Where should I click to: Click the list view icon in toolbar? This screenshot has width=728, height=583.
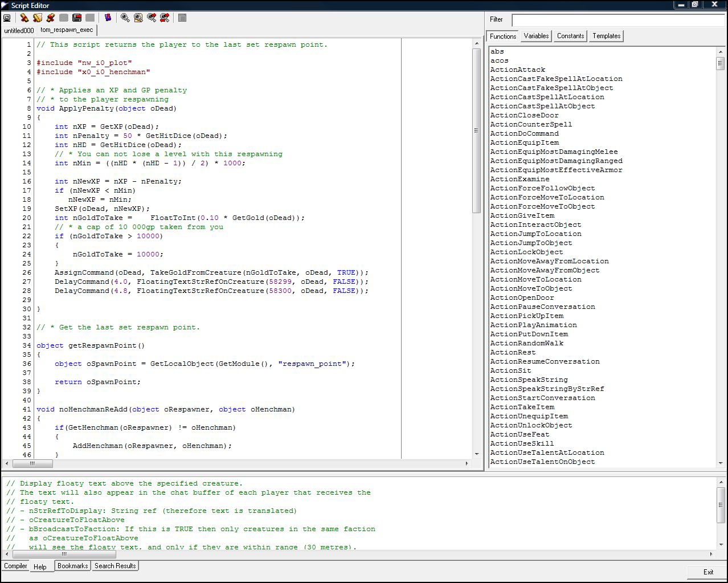(x=182, y=18)
